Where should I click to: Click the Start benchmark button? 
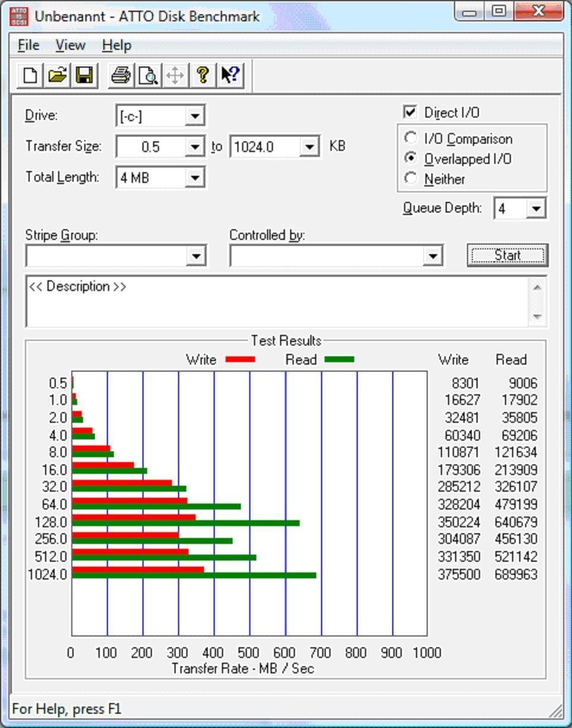coord(507,255)
